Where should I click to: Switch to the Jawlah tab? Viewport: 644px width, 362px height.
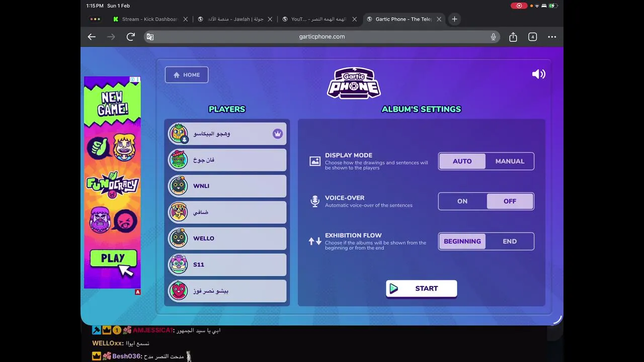click(x=235, y=19)
